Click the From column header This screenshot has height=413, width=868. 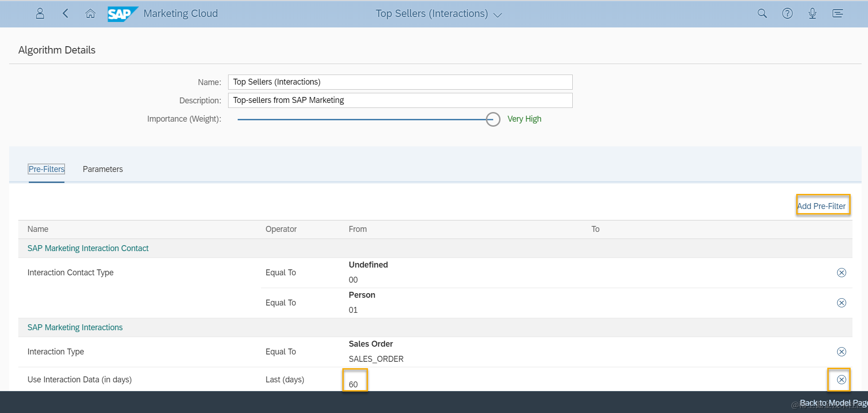click(x=357, y=229)
